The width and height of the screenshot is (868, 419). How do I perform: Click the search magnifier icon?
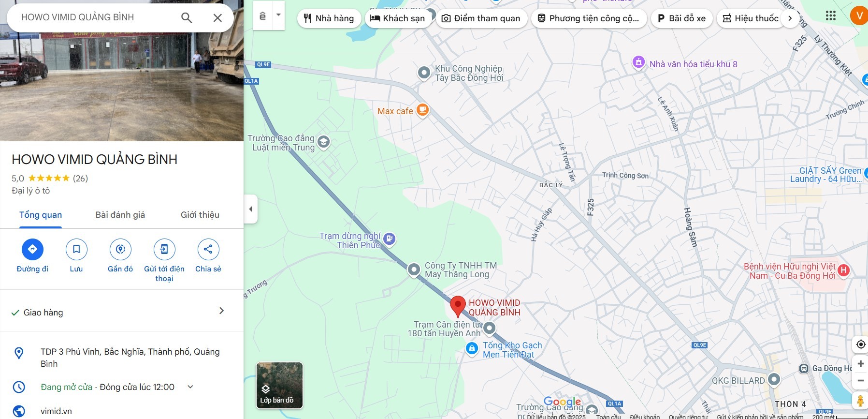pyautogui.click(x=187, y=18)
